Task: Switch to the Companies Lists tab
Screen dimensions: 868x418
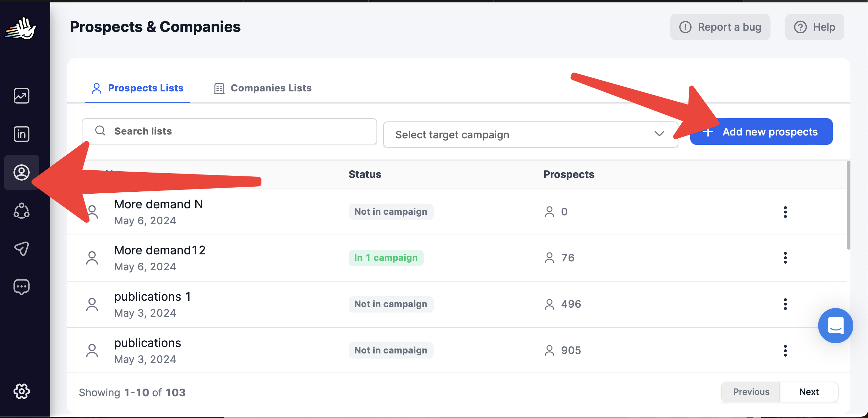Action: (x=263, y=88)
